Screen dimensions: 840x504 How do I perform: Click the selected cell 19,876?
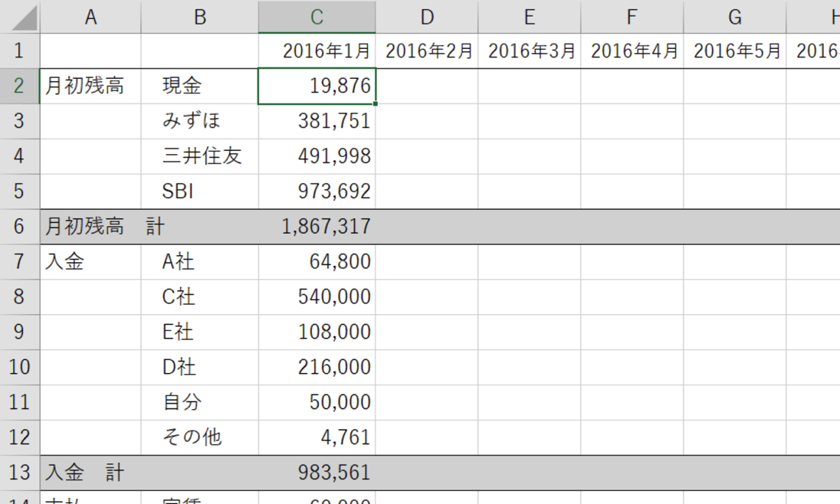(317, 86)
